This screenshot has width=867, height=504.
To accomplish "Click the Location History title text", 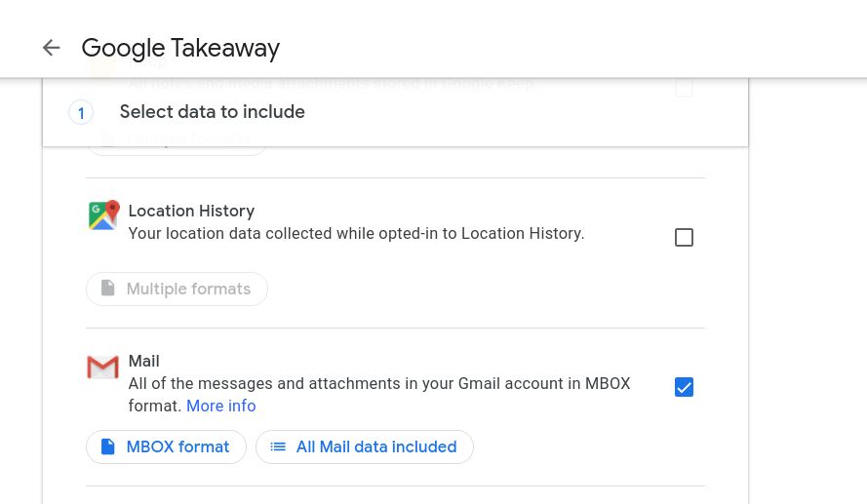I will pos(191,212).
